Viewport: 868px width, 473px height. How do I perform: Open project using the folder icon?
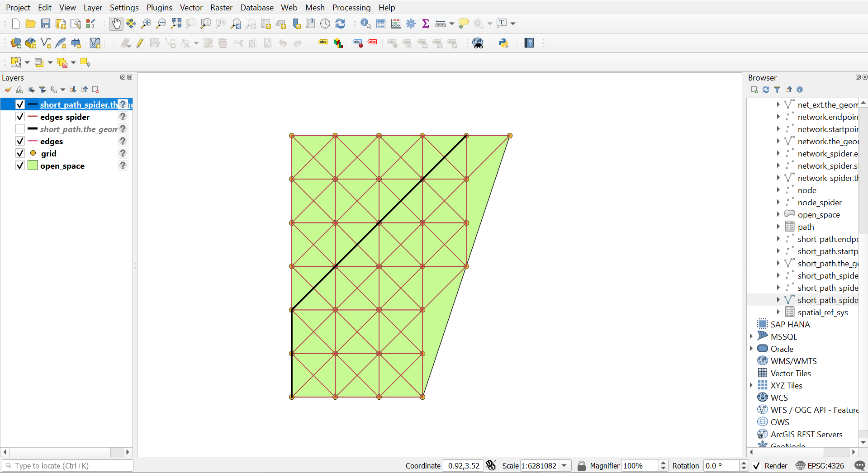[x=31, y=24]
